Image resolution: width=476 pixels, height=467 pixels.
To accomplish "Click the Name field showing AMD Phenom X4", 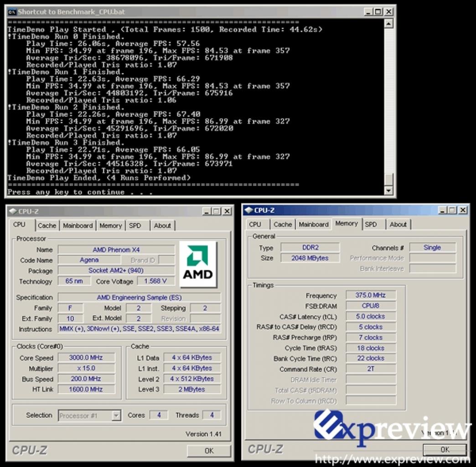I will coord(116,249).
